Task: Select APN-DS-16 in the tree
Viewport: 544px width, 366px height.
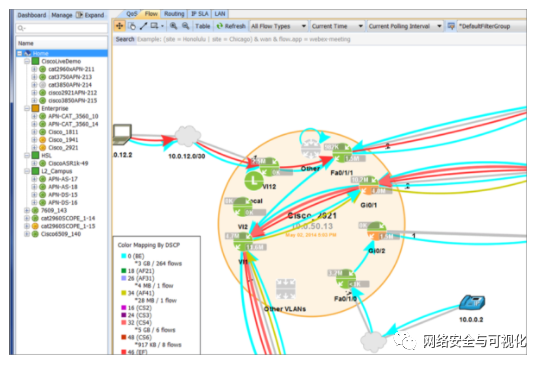Action: pyautogui.click(x=63, y=203)
